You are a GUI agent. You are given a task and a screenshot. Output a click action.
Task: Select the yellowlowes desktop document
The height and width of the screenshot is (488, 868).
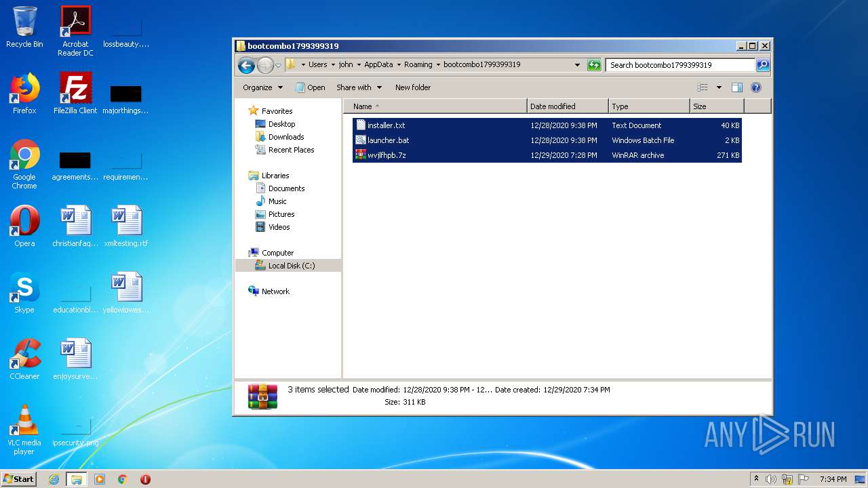coord(126,293)
